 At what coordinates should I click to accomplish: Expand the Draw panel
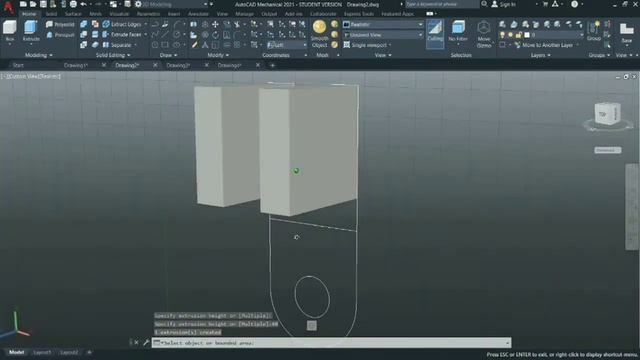point(168,55)
